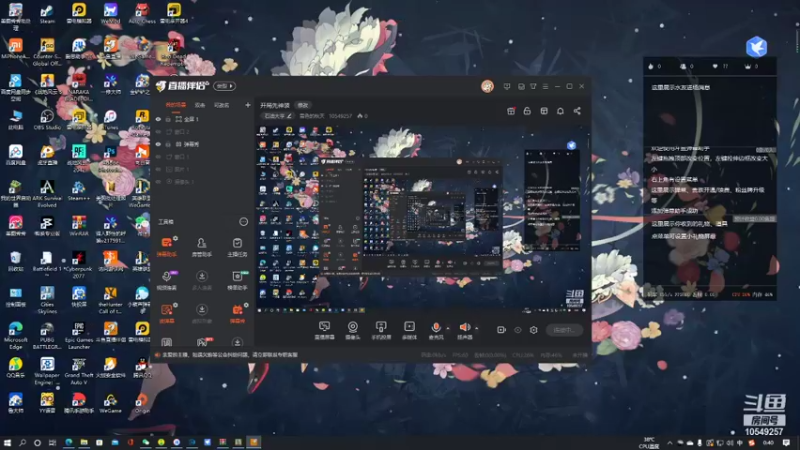This screenshot has width=800, height=450.
Task: Open the ARK Survival Evolved desktop shortcut
Action: [47, 193]
